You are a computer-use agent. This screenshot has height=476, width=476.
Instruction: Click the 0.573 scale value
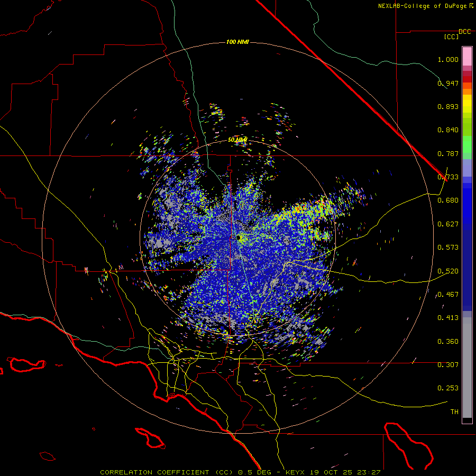pos(448,248)
